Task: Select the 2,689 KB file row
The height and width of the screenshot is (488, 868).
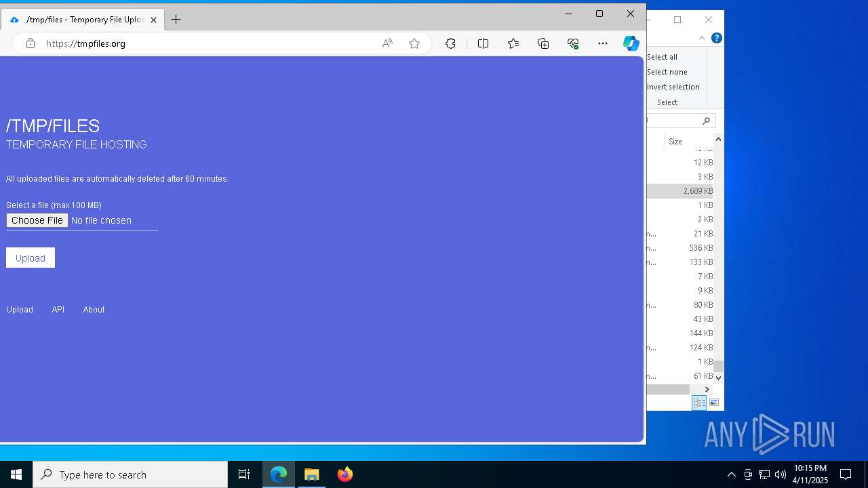Action: click(680, 191)
